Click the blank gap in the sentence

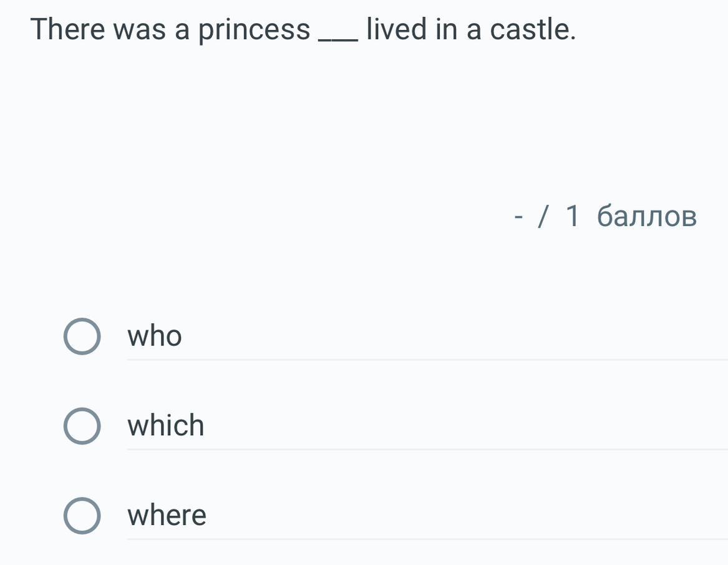pos(338,37)
